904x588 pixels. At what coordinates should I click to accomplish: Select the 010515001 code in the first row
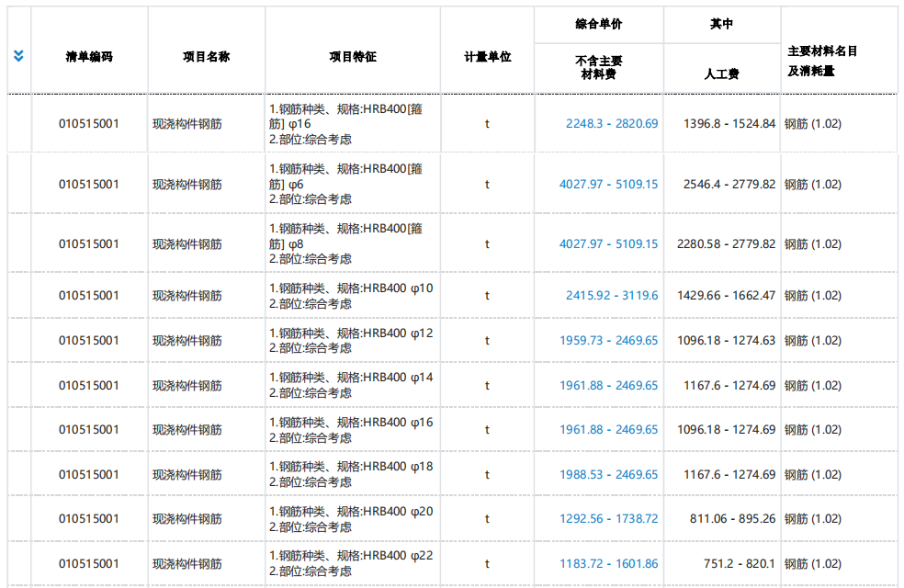(89, 122)
